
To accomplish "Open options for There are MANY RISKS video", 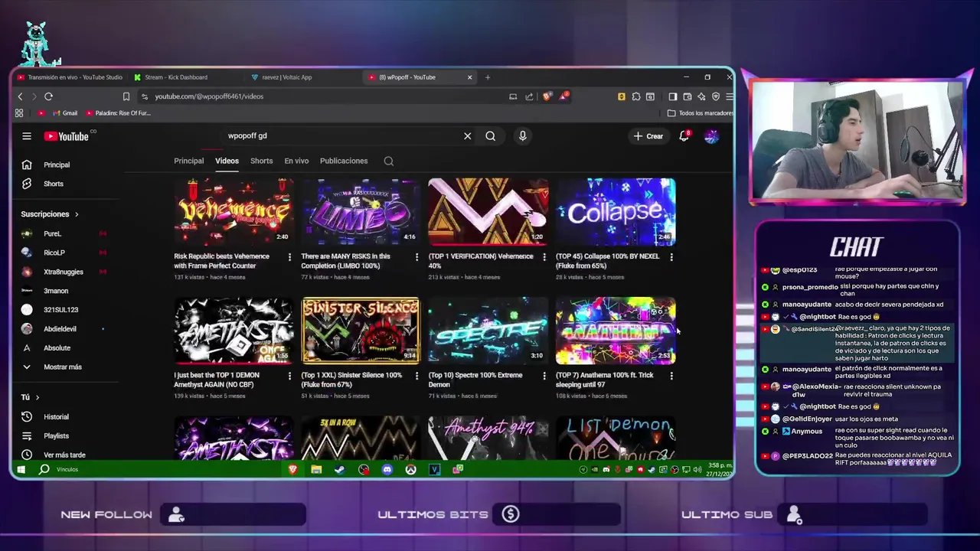I will [416, 257].
